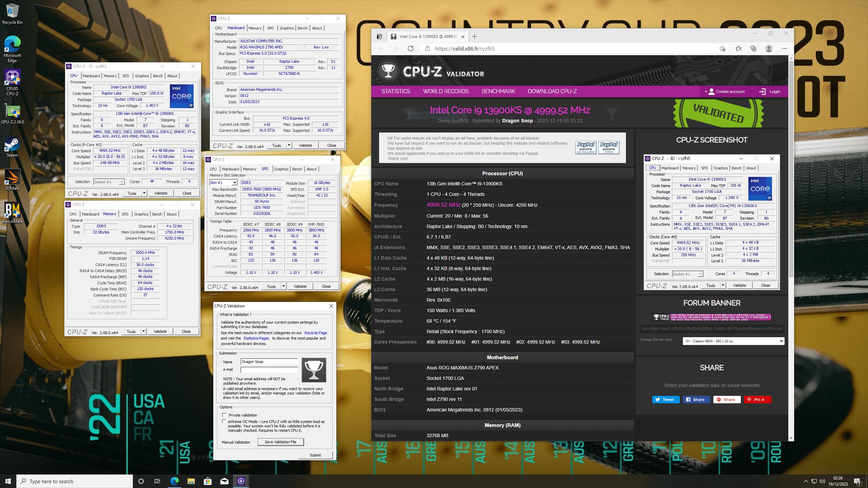Click the browser address bar URL
The width and height of the screenshot is (868, 488).
click(465, 48)
